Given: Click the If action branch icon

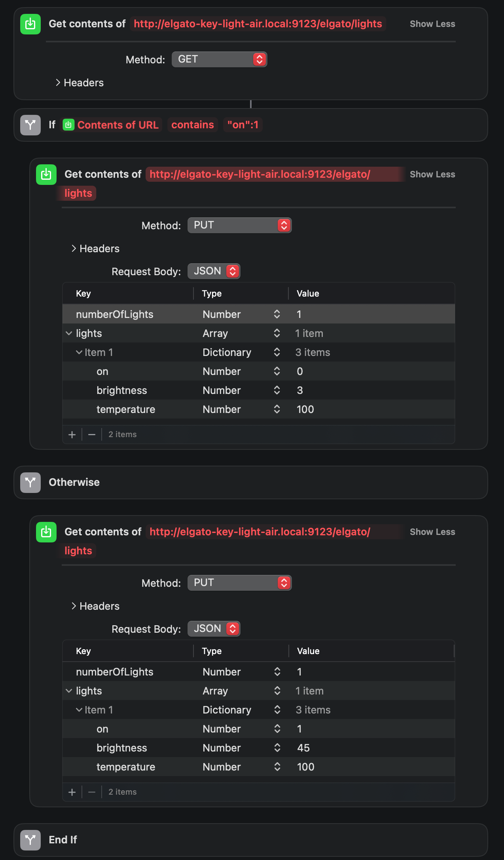Looking at the screenshot, I should tap(30, 125).
